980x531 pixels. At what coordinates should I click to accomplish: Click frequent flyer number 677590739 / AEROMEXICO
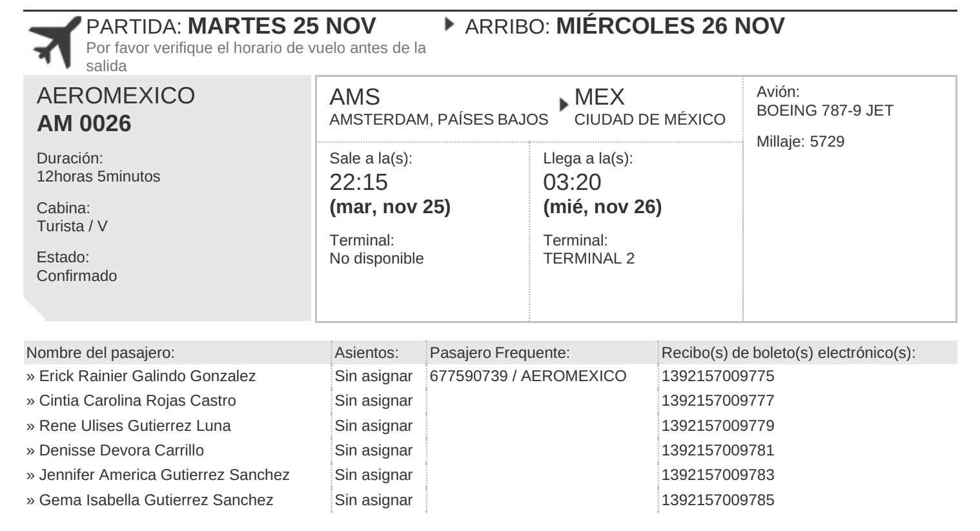coord(528,376)
